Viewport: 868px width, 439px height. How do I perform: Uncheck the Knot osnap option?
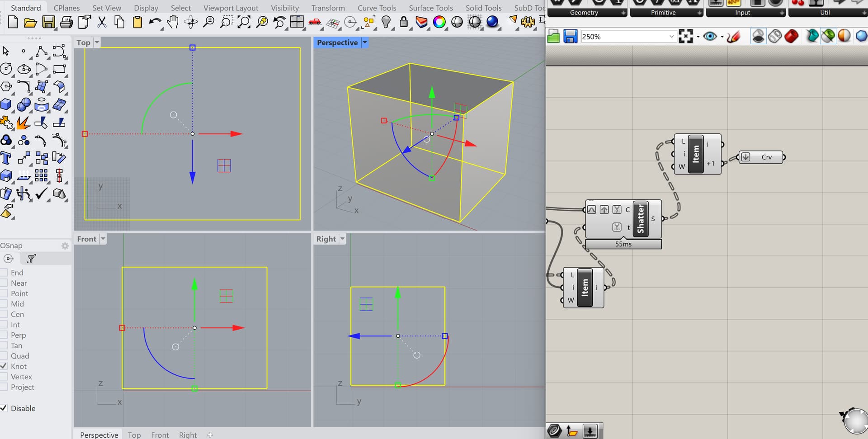(4, 366)
